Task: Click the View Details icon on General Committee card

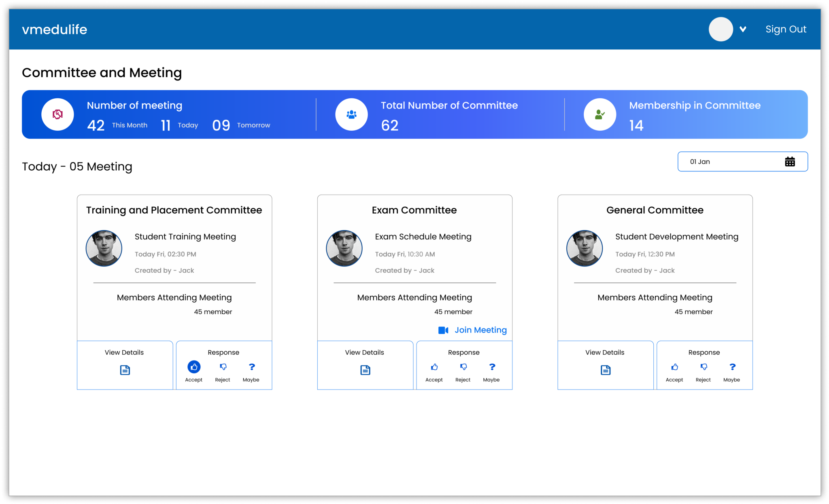Action: [x=606, y=370]
